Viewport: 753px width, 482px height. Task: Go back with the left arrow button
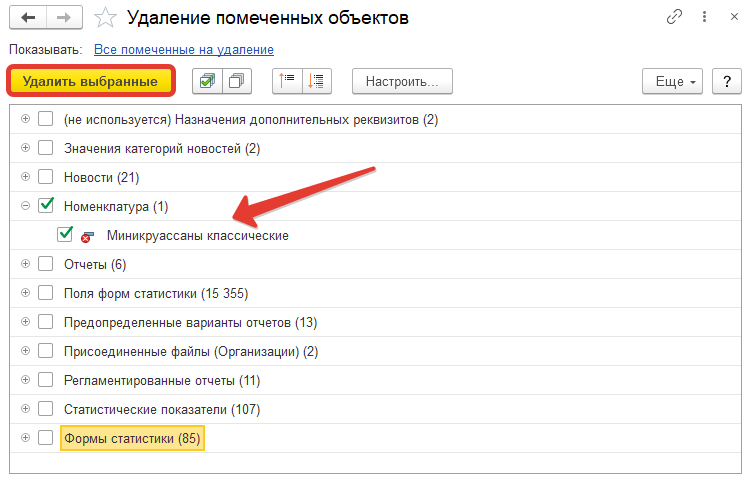click(28, 18)
